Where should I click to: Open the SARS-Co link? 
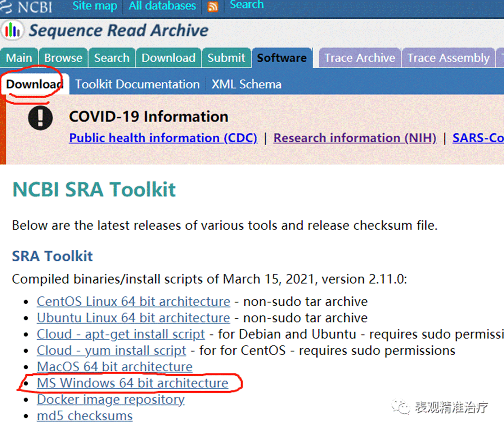478,138
